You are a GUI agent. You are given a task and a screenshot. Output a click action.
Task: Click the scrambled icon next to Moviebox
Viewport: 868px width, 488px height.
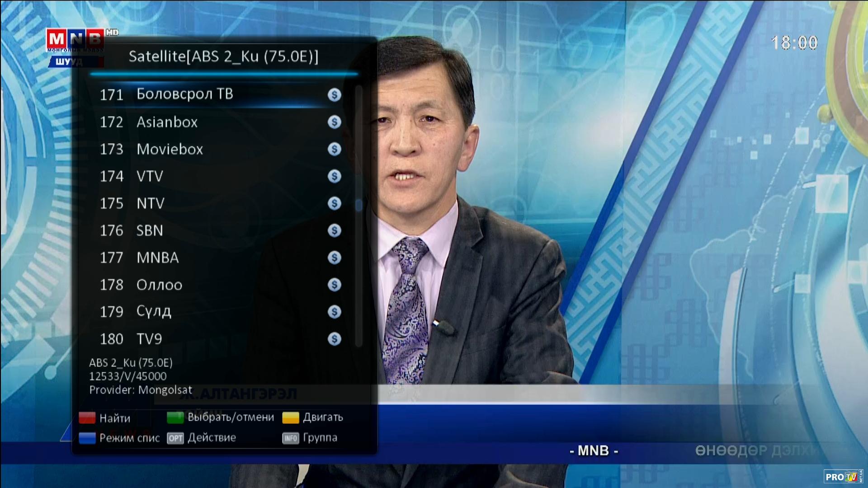coord(334,149)
